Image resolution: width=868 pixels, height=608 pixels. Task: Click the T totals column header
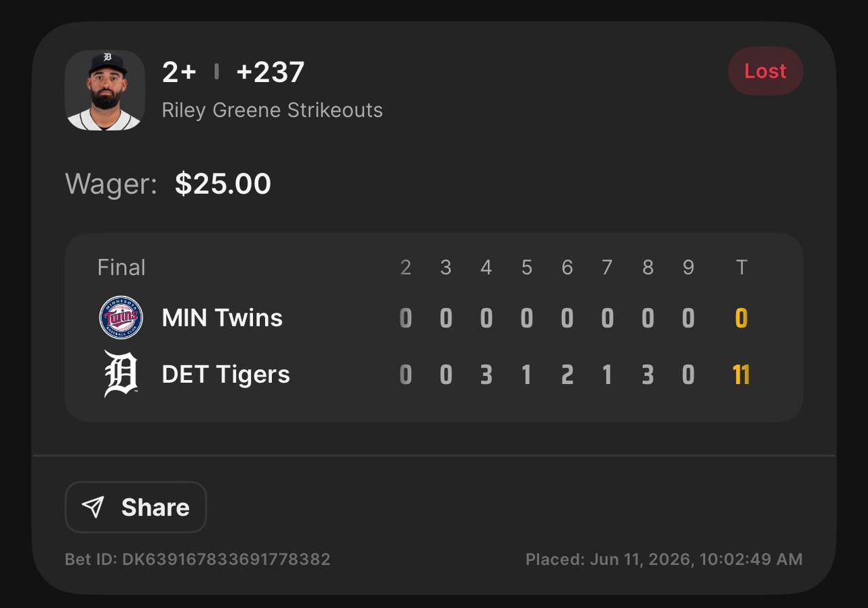pyautogui.click(x=741, y=267)
